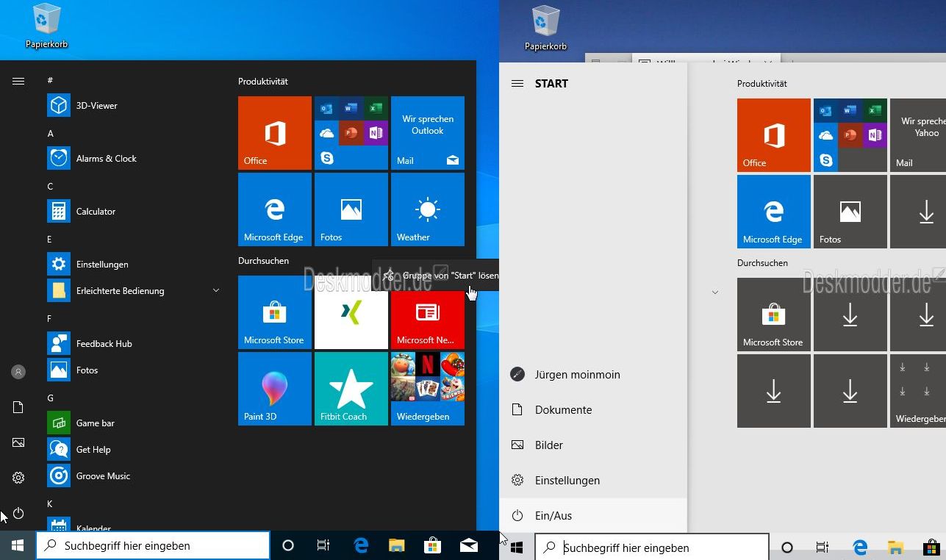Click Ein/Aus in the light Start menu

coord(593,515)
